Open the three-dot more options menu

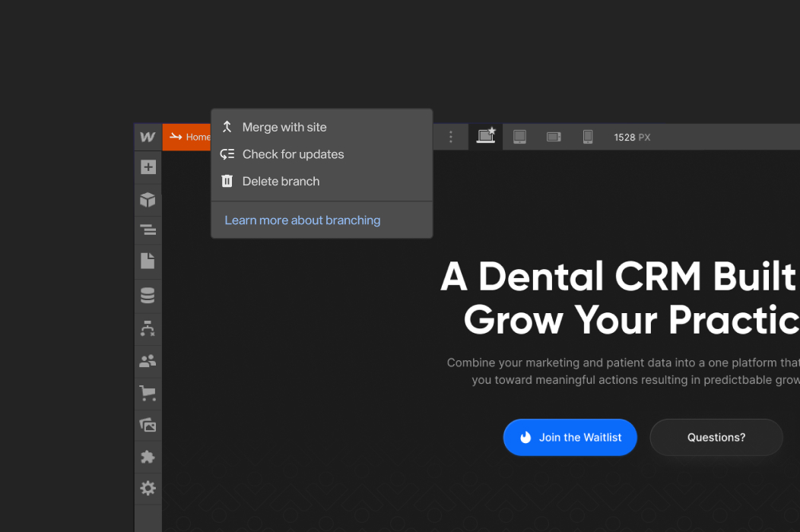pos(450,137)
